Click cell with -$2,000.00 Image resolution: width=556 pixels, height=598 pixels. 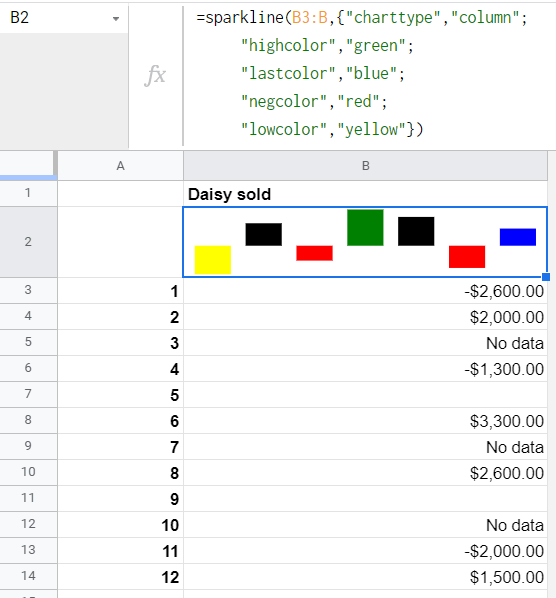pyautogui.click(x=365, y=551)
